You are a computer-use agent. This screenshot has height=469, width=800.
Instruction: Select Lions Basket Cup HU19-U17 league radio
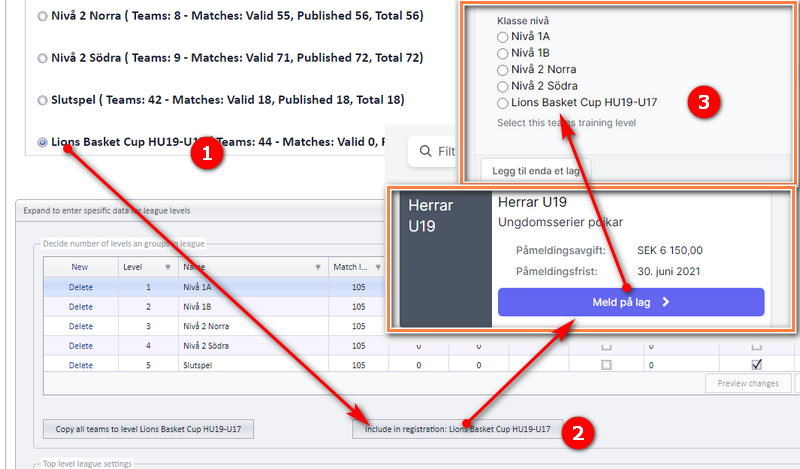42,142
